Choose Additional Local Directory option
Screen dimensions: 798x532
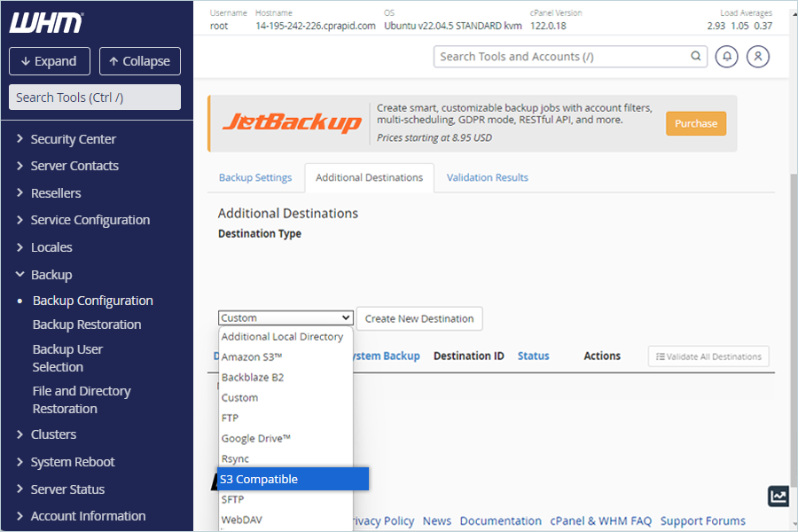tap(286, 337)
